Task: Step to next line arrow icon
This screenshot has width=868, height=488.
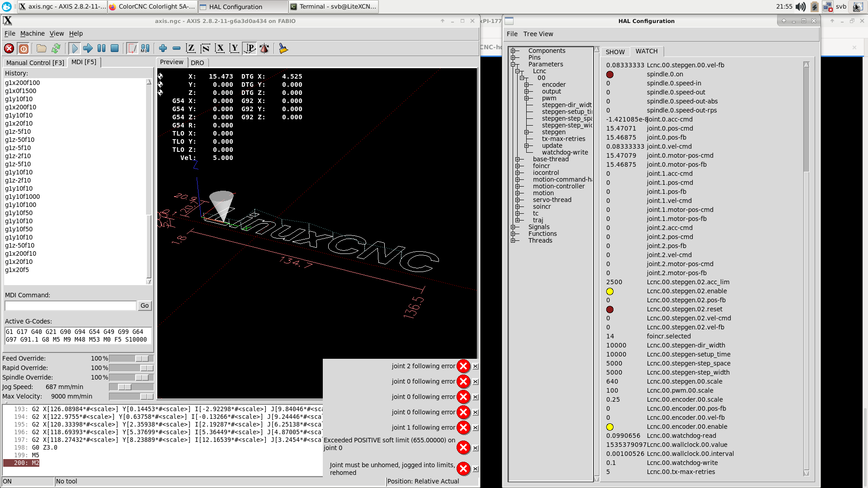Action: point(88,48)
